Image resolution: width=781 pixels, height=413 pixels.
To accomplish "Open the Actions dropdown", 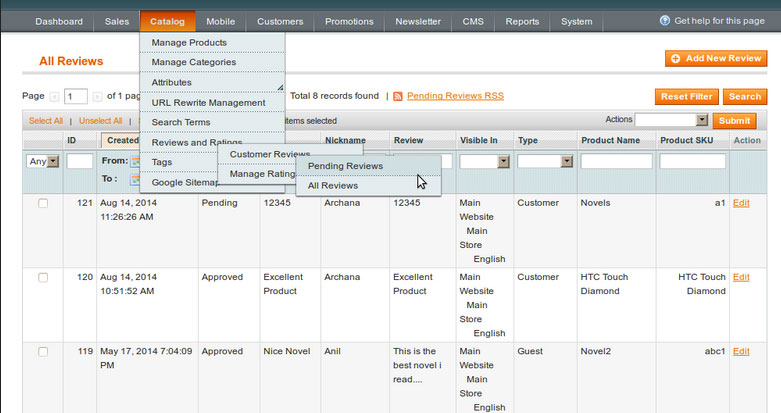I will (672, 120).
